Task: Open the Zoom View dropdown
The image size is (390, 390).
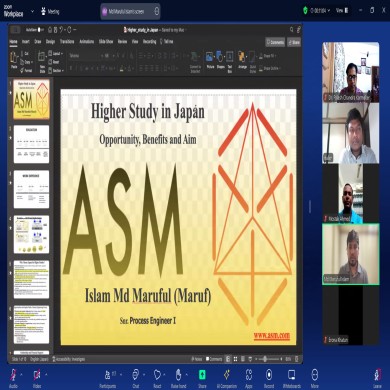Action: point(342,11)
